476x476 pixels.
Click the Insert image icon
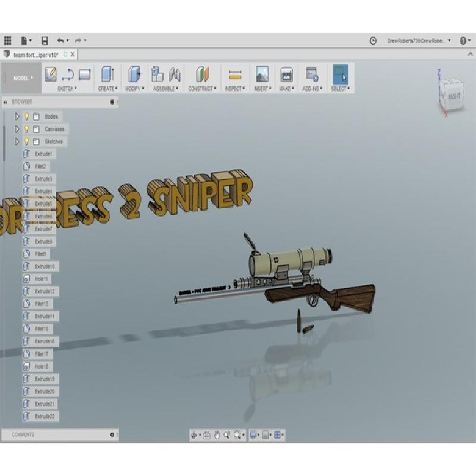(262, 74)
